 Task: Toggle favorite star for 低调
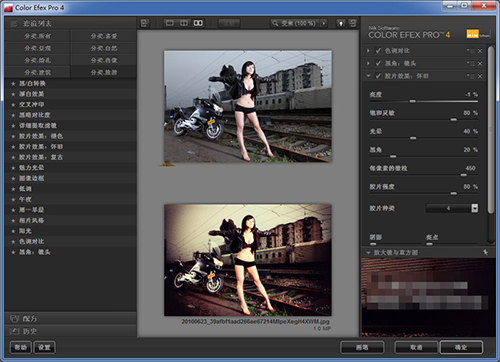click(x=13, y=189)
